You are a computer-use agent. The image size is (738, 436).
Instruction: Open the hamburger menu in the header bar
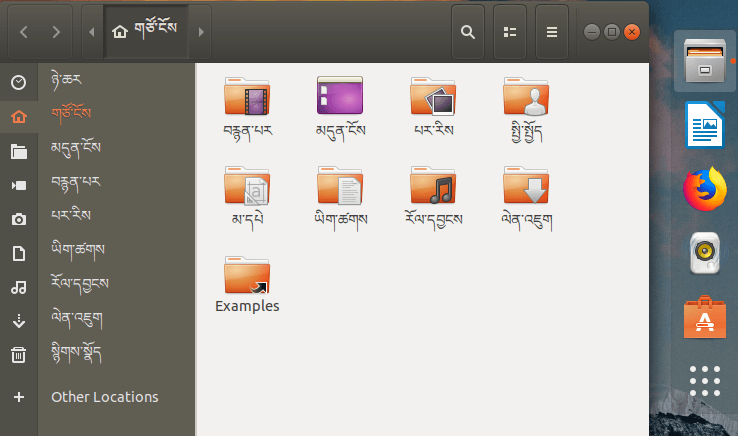point(551,32)
